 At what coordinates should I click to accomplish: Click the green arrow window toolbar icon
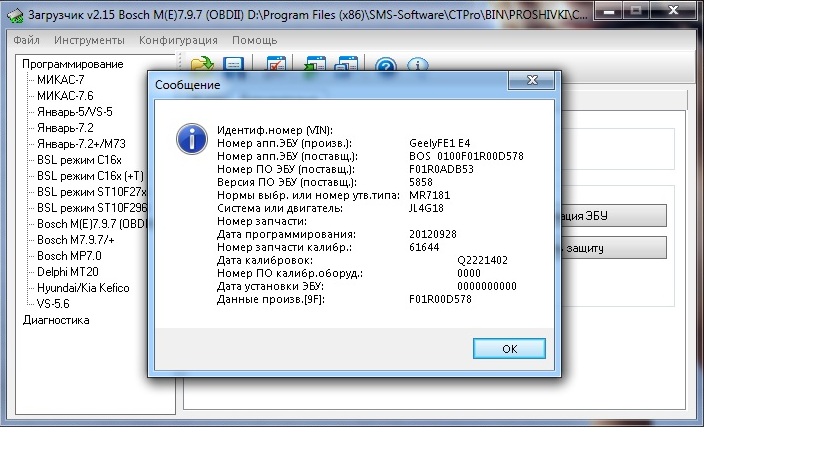tap(315, 63)
